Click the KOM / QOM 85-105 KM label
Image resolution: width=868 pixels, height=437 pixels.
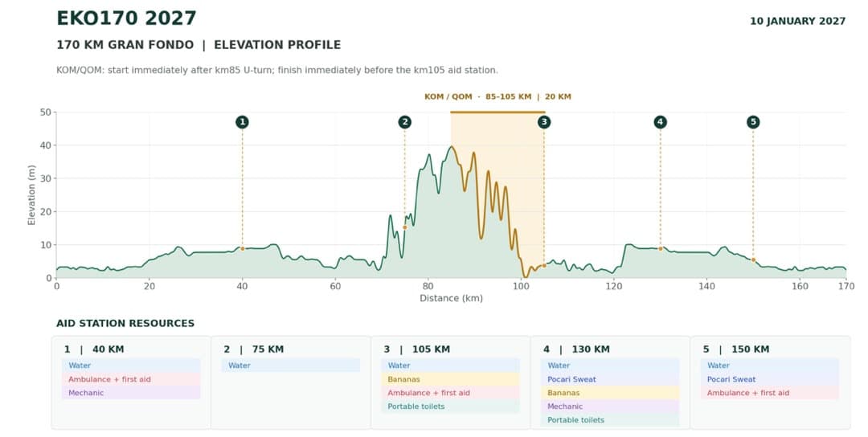coord(497,96)
